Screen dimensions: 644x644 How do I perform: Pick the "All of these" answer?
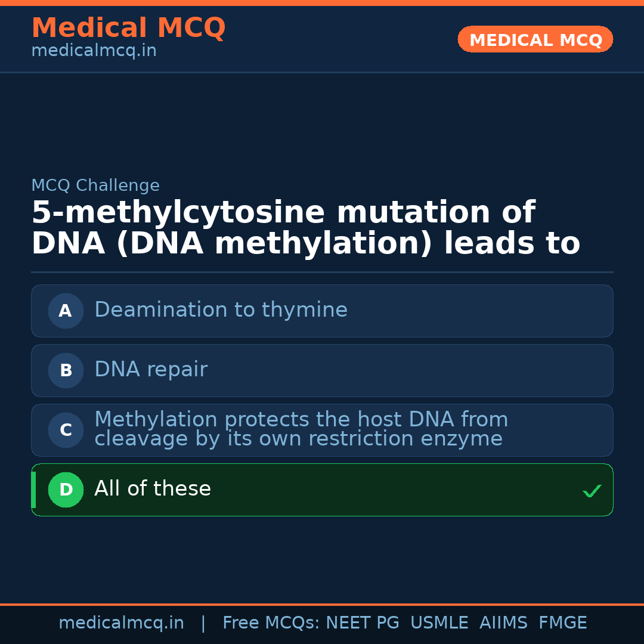pyautogui.click(x=153, y=489)
